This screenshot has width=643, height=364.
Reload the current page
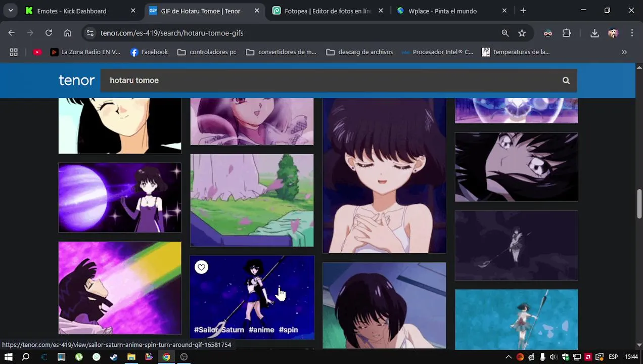click(x=49, y=33)
